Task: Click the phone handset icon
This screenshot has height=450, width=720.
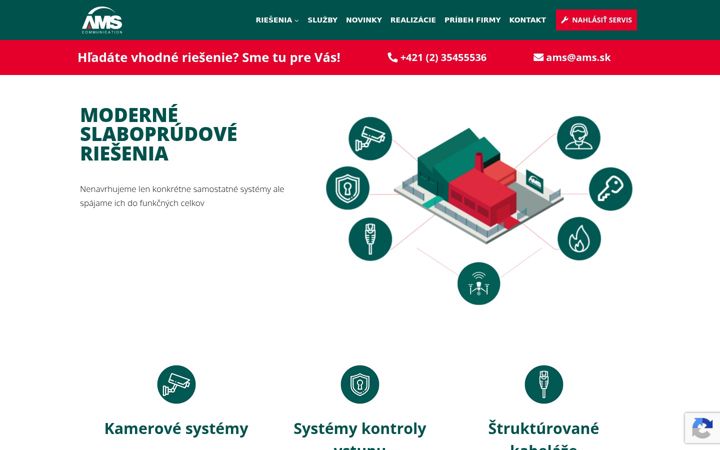Action: 392,57
